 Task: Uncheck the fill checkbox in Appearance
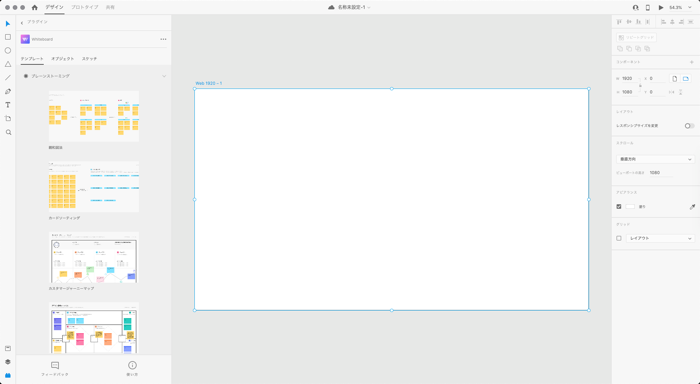tap(619, 207)
